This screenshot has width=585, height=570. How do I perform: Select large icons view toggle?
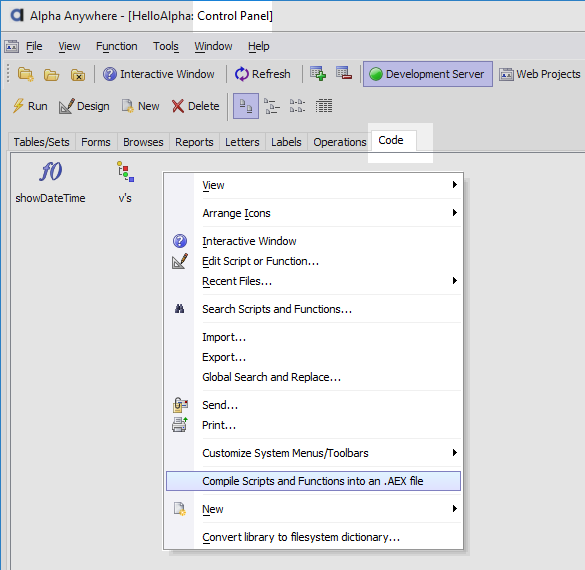pos(246,106)
